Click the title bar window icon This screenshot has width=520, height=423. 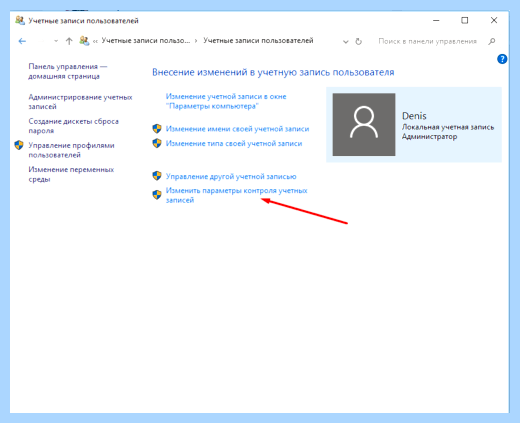[x=20, y=20]
